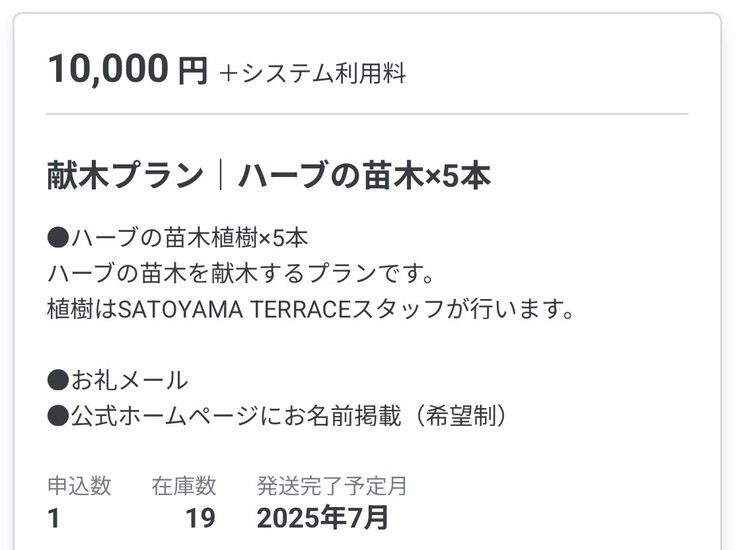Viewport: 736px width, 550px height.
Task: Click the horizontal divider below the price
Action: point(367,115)
